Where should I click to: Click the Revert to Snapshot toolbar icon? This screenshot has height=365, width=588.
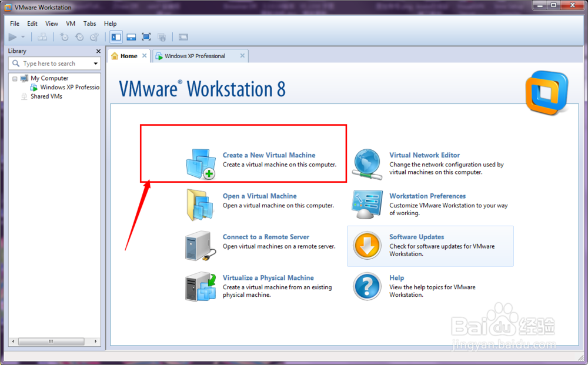[79, 36]
